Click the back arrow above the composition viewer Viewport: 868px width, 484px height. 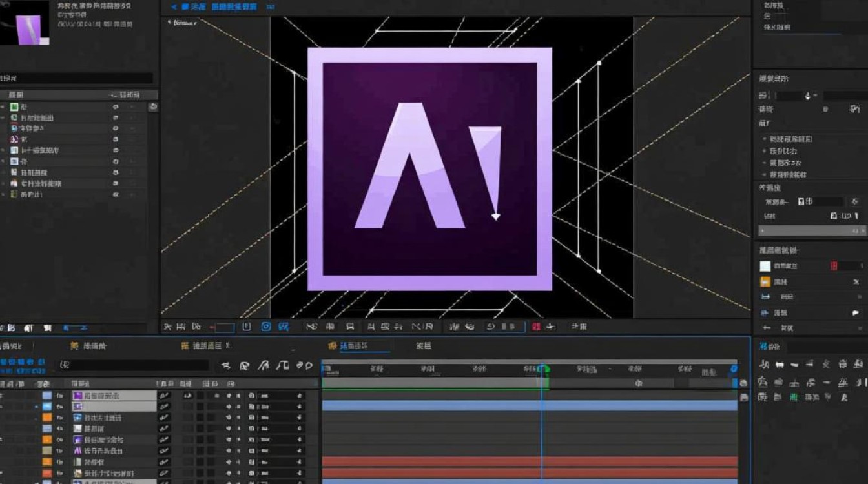tap(174, 6)
